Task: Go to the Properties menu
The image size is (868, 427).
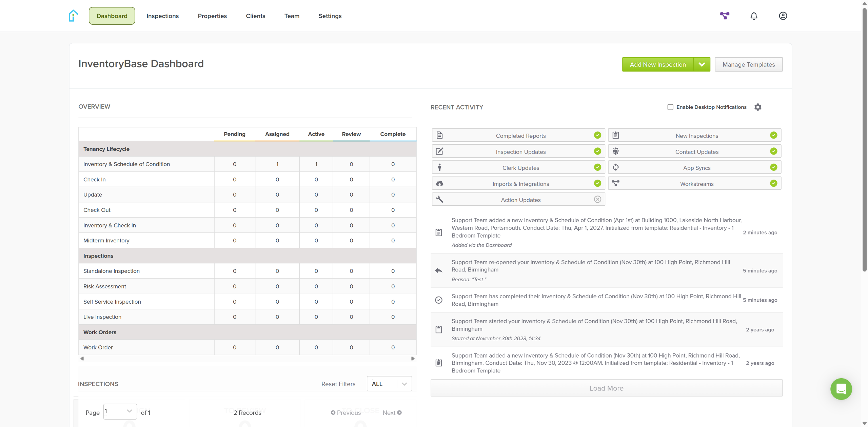Action: coord(212,16)
